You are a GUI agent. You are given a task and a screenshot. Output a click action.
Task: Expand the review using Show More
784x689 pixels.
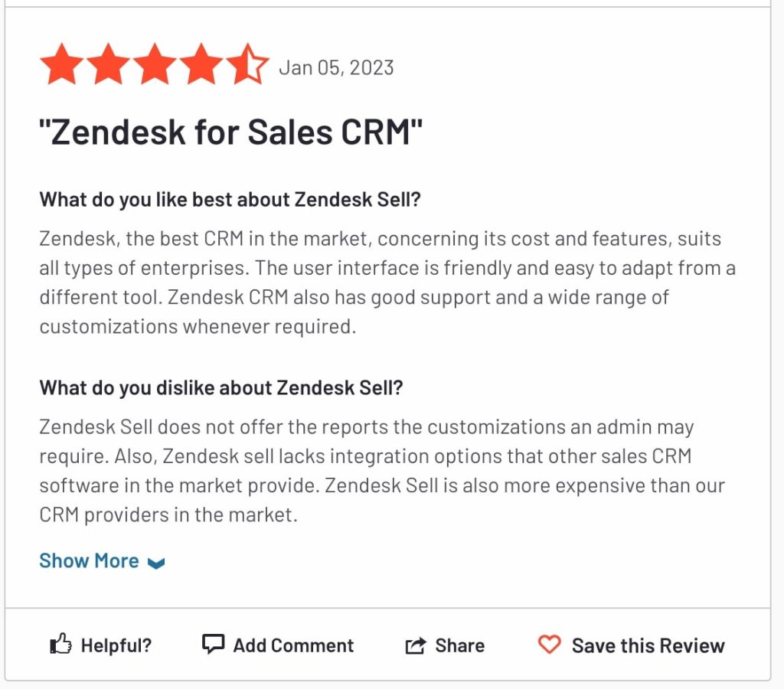click(90, 560)
